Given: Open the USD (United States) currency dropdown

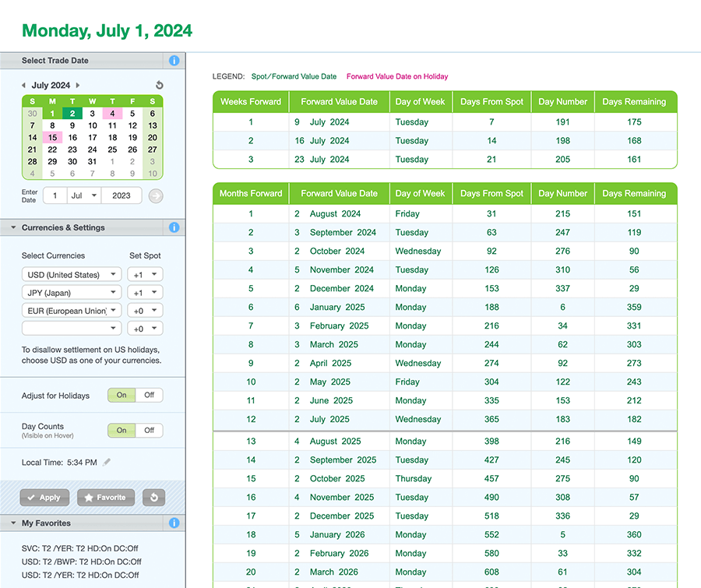Looking at the screenshot, I should point(72,275).
